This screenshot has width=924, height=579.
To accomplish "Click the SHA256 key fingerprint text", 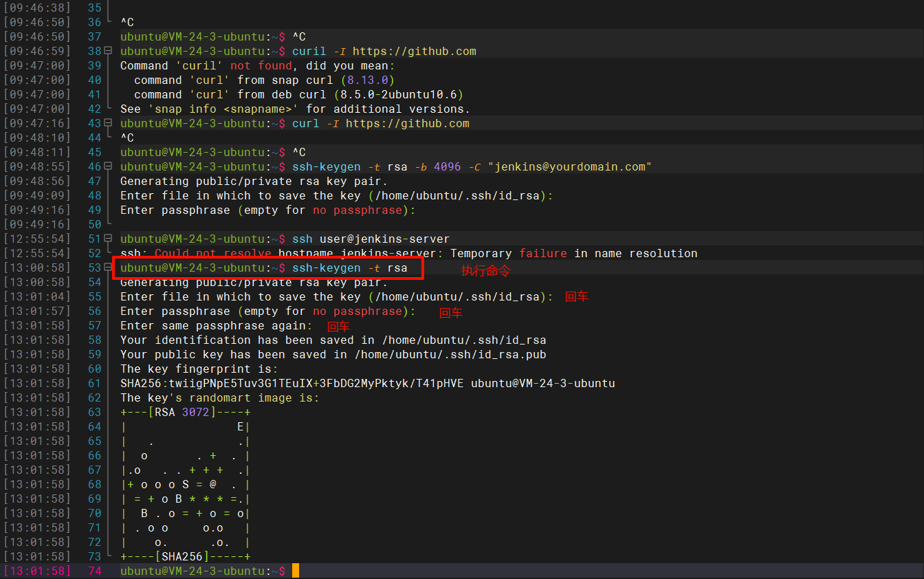I will pos(291,383).
